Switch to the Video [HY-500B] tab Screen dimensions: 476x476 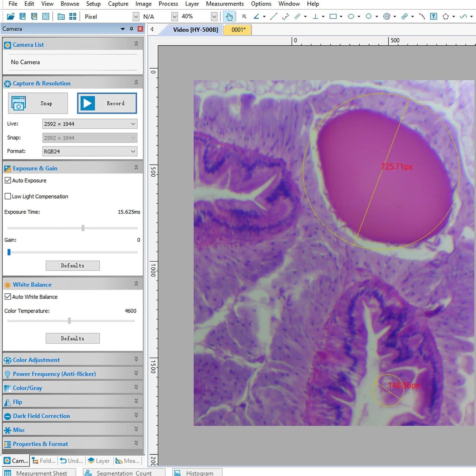tap(195, 30)
